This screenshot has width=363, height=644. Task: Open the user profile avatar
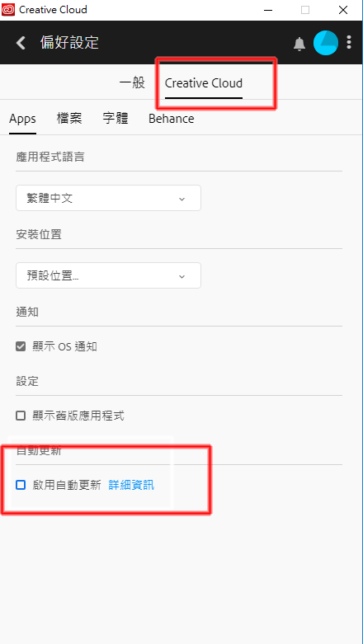click(326, 43)
